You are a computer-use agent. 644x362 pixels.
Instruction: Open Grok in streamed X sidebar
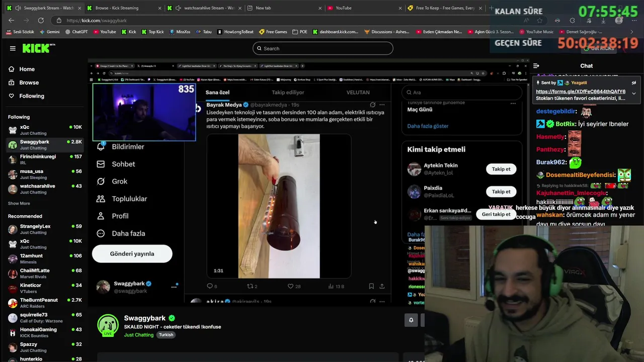(112, 182)
